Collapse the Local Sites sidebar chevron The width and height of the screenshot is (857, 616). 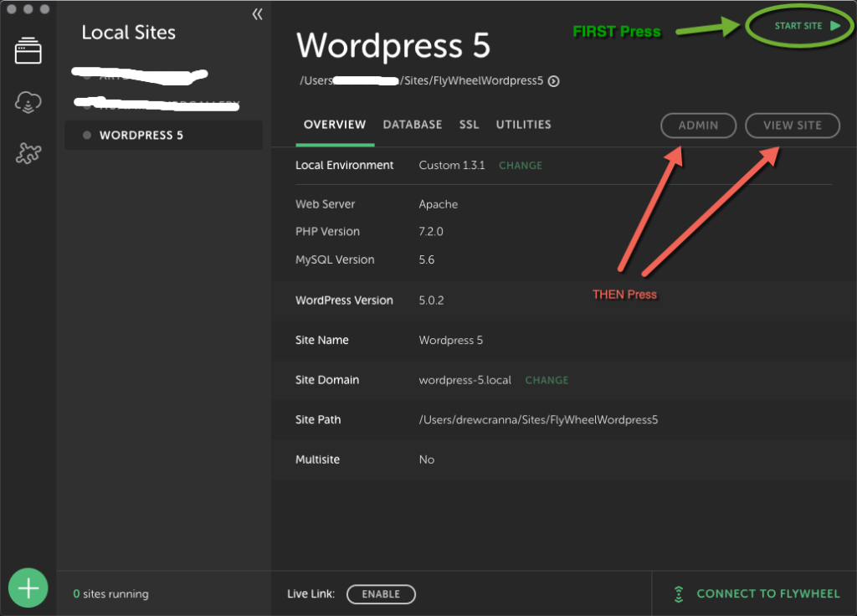257,14
